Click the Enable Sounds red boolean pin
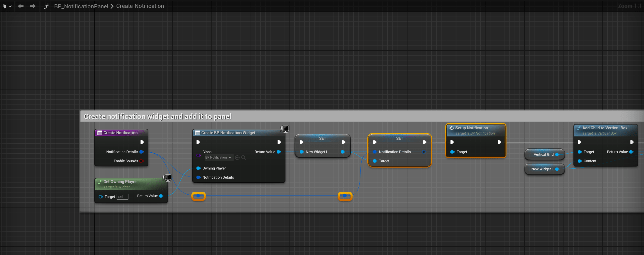This screenshot has height=255, width=644. tap(142, 161)
